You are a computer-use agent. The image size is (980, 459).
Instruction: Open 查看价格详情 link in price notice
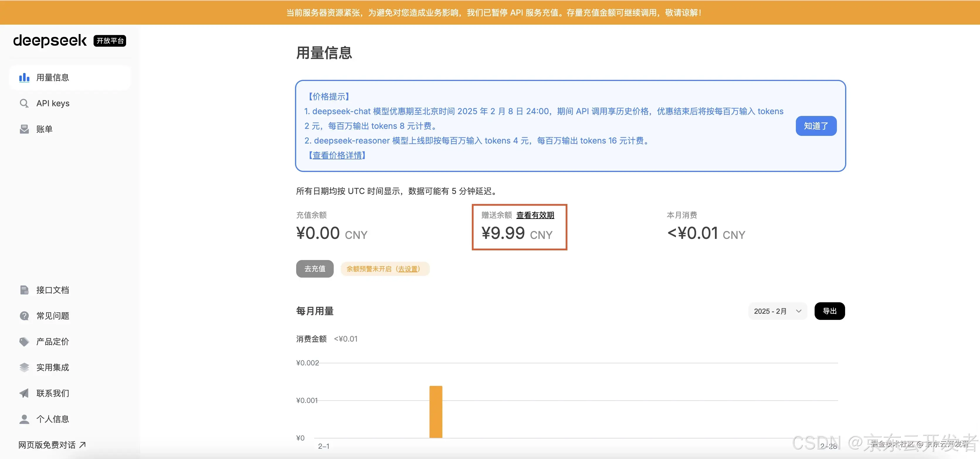337,155
